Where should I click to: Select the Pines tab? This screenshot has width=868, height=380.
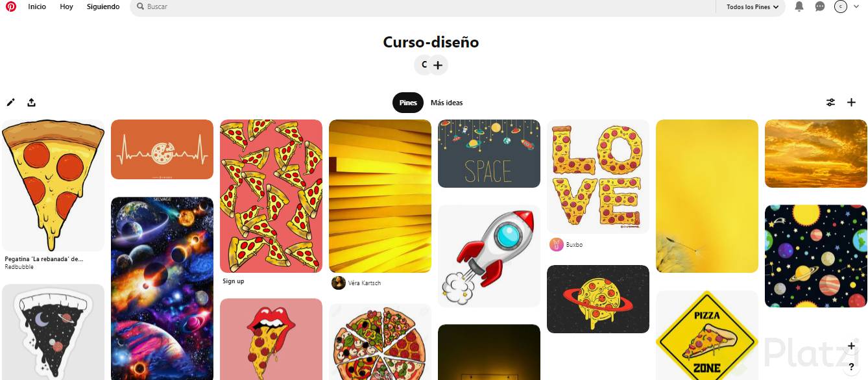[x=408, y=103]
